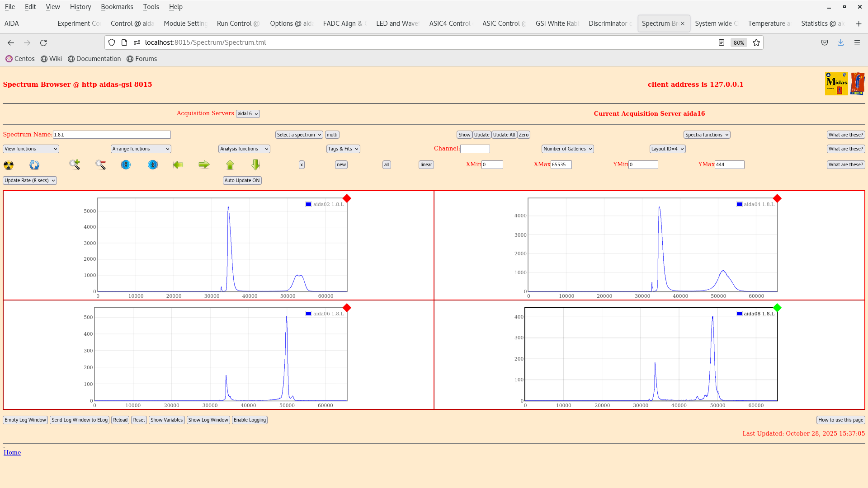Screen dimensions: 868x488
Task: Click the green diamond indicator on aida08 spectrum
Action: coord(777,308)
